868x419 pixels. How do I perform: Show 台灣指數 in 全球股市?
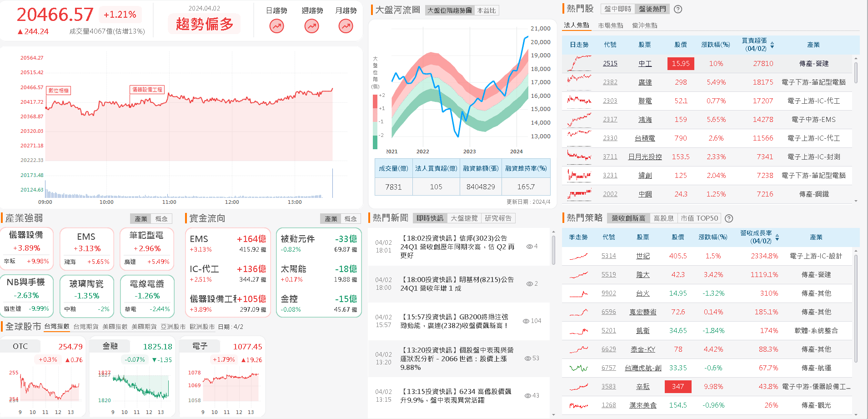[57, 327]
